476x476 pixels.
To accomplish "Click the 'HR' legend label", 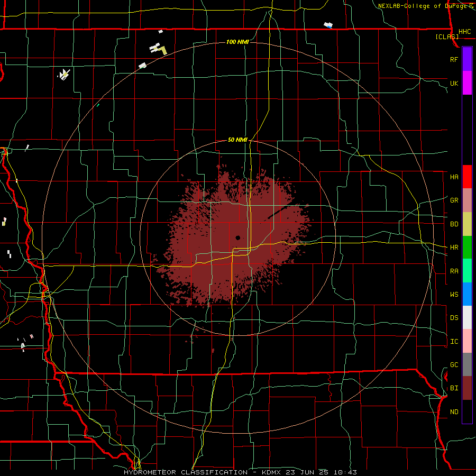I will pos(454,248).
